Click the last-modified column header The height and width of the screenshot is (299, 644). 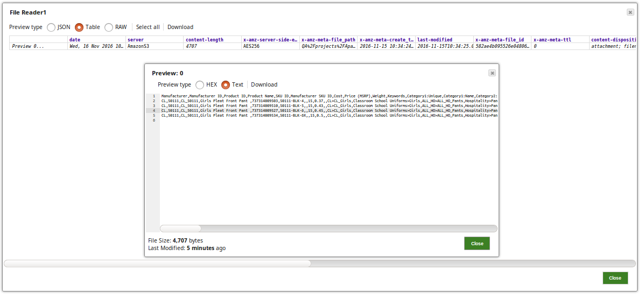444,39
